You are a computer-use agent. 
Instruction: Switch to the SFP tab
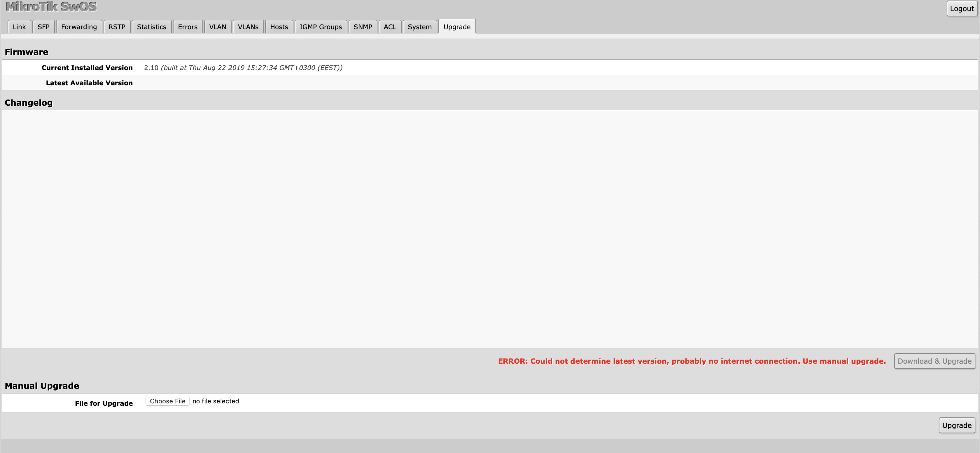click(43, 27)
